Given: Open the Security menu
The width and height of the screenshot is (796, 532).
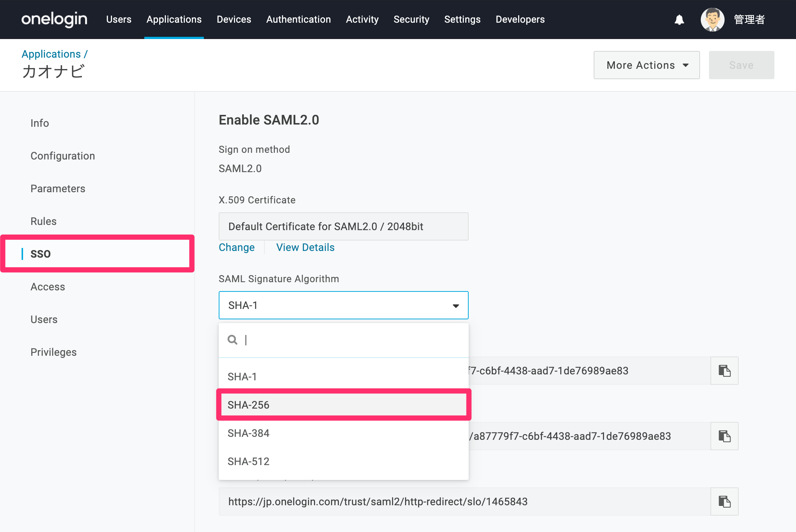Looking at the screenshot, I should click(411, 19).
